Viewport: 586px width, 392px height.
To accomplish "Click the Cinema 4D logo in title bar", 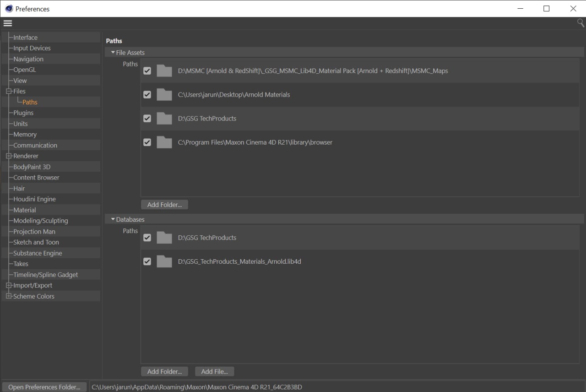I will 9,9.
